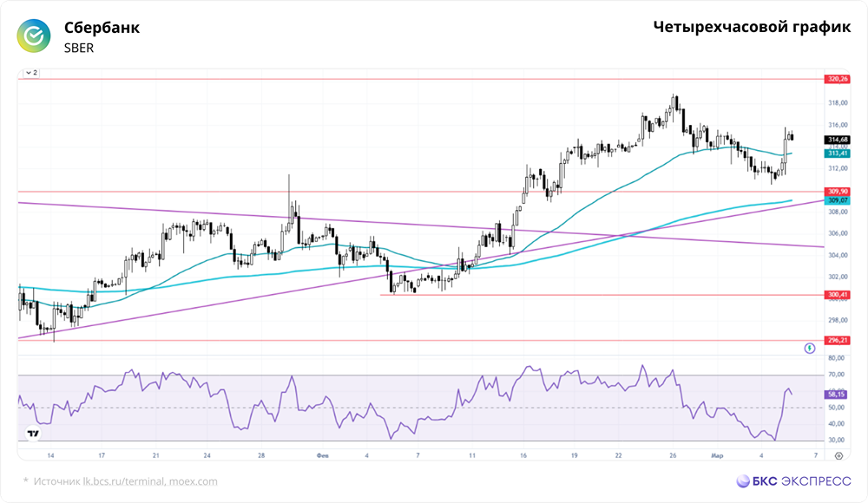The image size is (868, 503).
Task: Click the SBER ticker text
Action: 79,49
